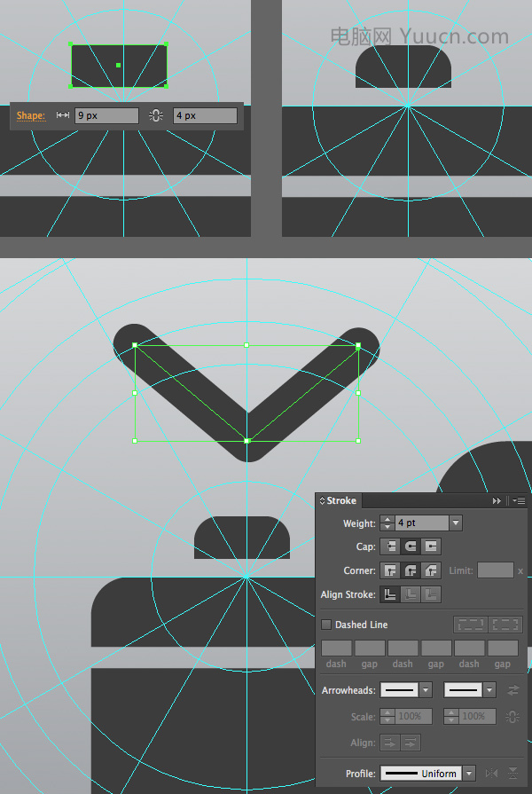The width and height of the screenshot is (532, 794).
Task: Select the top-left anchor point of V path
Action: click(x=135, y=345)
